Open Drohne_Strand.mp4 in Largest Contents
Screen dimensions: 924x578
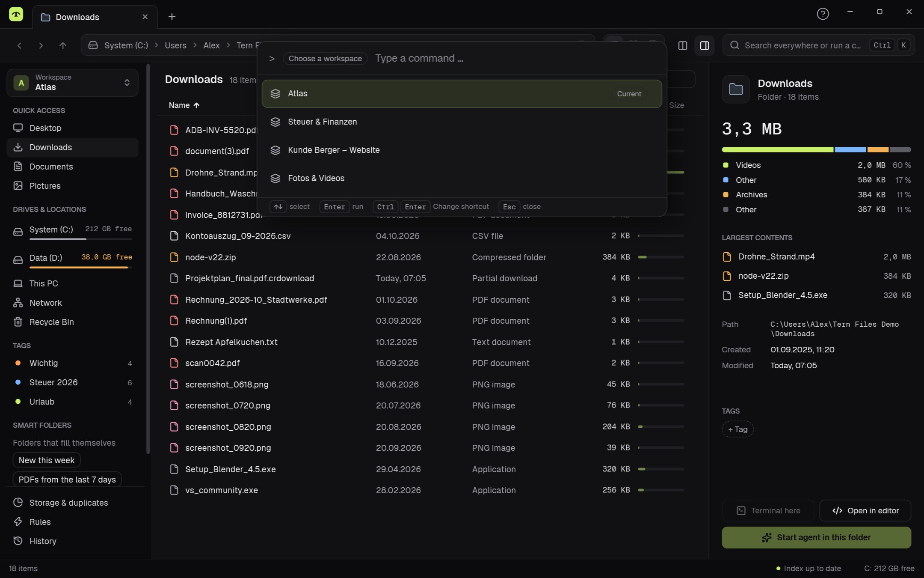816,256
